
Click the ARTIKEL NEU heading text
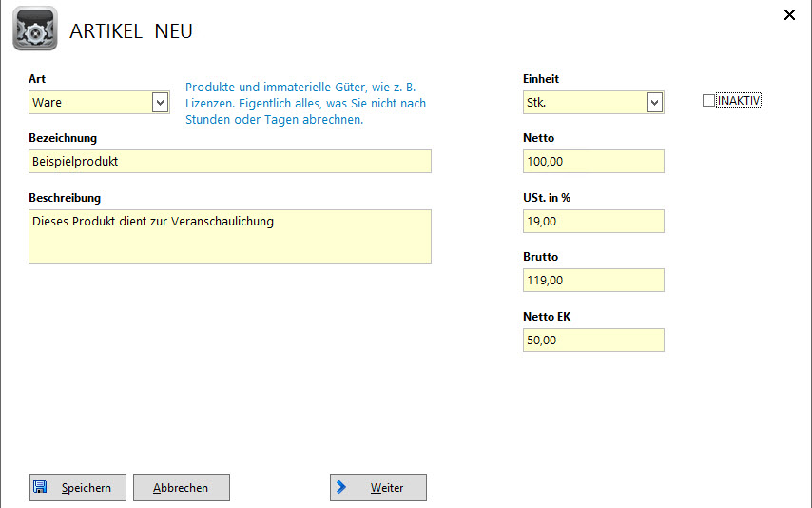tap(131, 31)
